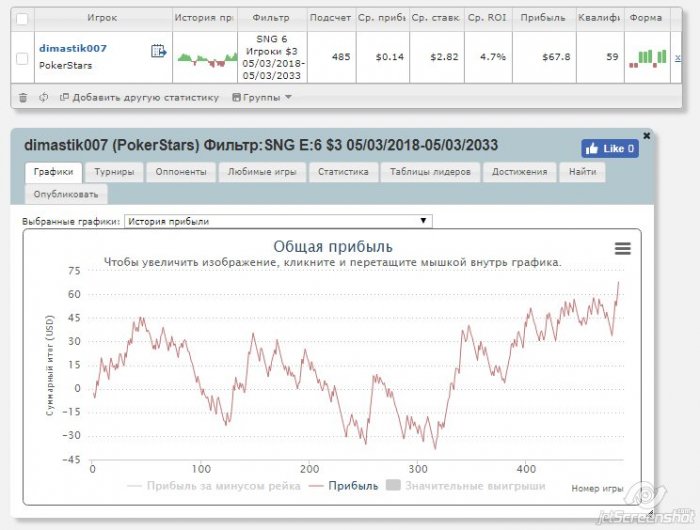Screen dimensions: 700x530
Task: Toggle Прибыль за минусом рейка legend
Action: 214,486
